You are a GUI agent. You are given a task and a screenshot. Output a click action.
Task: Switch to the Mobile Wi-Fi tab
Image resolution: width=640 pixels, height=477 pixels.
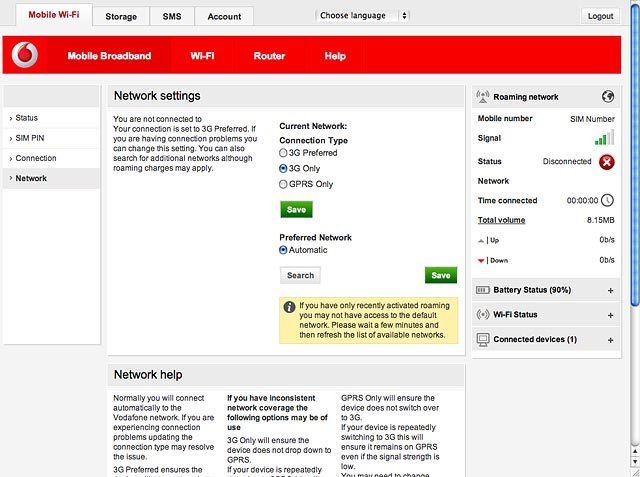[x=54, y=15]
